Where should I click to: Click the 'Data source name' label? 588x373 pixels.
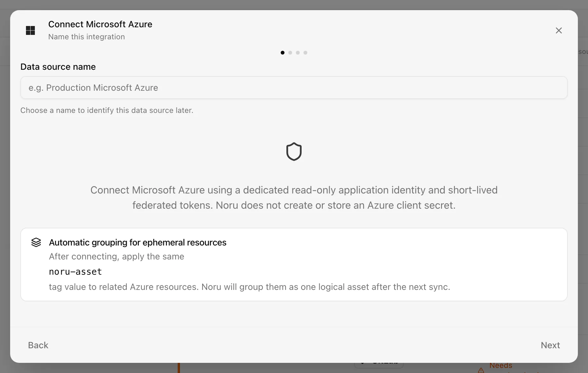(58, 67)
